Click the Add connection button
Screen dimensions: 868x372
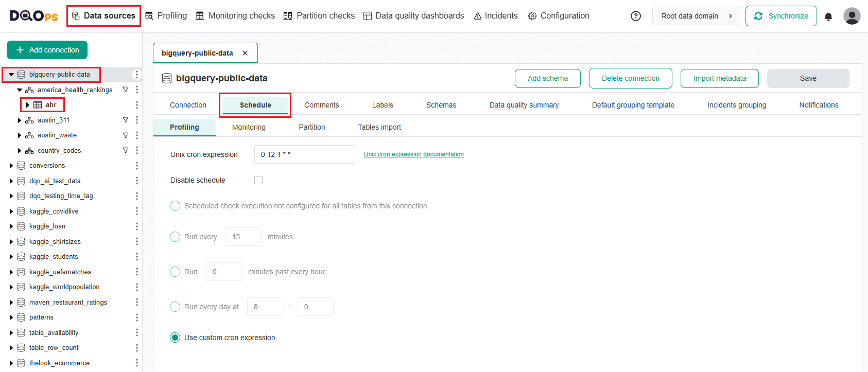(x=47, y=50)
